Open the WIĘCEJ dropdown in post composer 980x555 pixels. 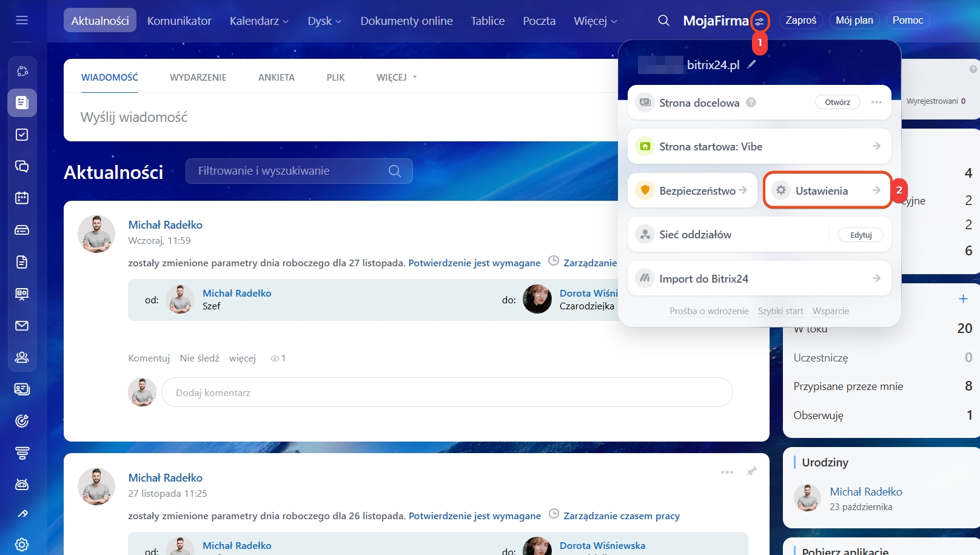point(397,77)
